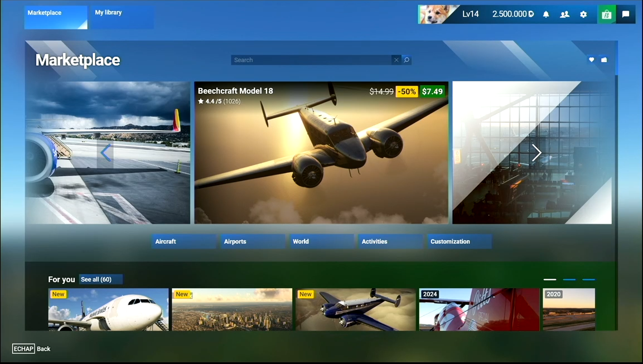643x364 pixels.
Task: Open the settings gear icon
Action: click(x=583, y=14)
